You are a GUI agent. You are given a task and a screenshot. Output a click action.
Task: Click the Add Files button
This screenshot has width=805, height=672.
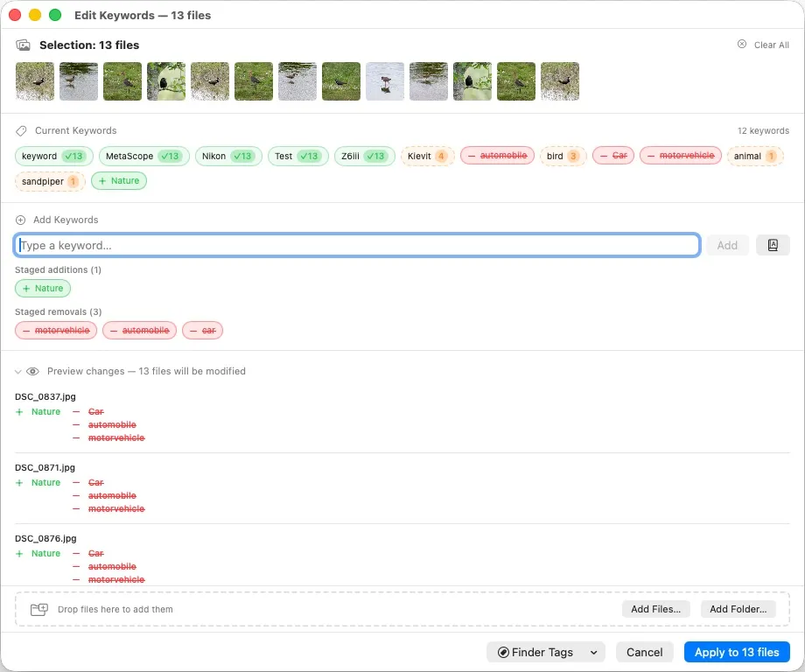coord(655,609)
